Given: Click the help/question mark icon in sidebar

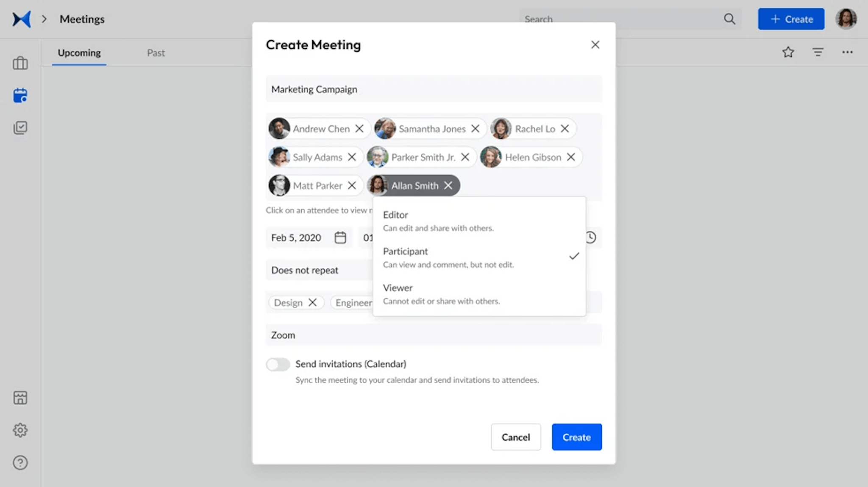Looking at the screenshot, I should tap(20, 462).
